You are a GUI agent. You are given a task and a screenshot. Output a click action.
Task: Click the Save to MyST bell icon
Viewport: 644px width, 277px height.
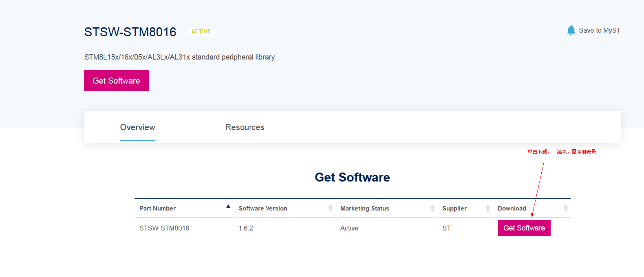pos(571,30)
